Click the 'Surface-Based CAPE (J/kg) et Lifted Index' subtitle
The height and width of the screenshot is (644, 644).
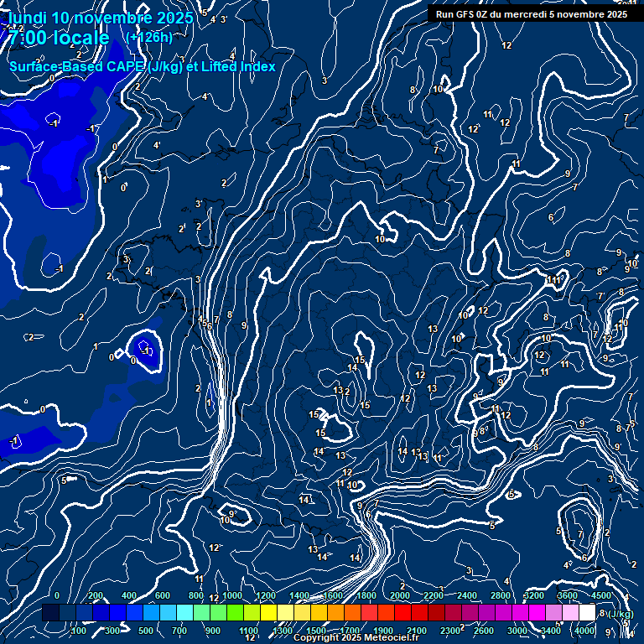click(x=142, y=66)
